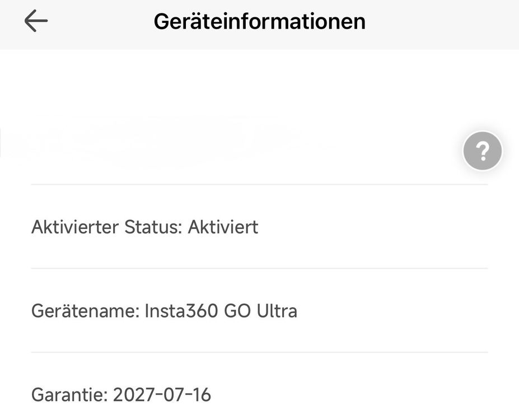This screenshot has width=519, height=420.
Task: Select the Geräteinformationen page title
Action: [x=260, y=21]
